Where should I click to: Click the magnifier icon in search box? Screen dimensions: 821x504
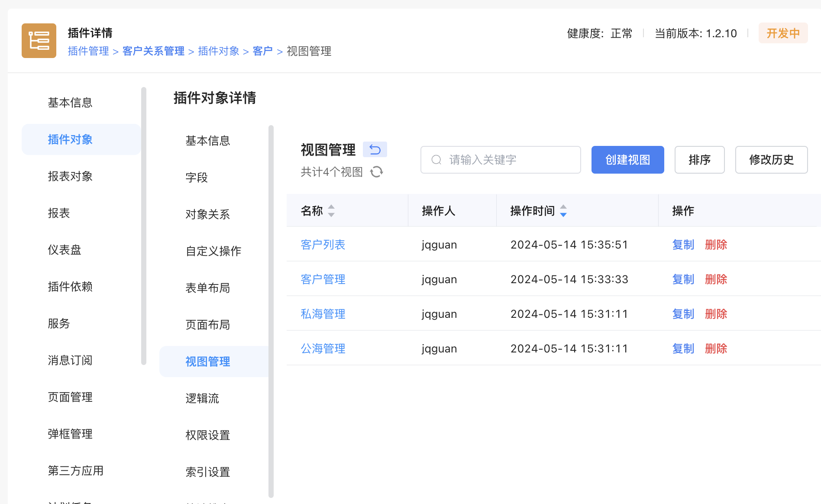tap(436, 160)
